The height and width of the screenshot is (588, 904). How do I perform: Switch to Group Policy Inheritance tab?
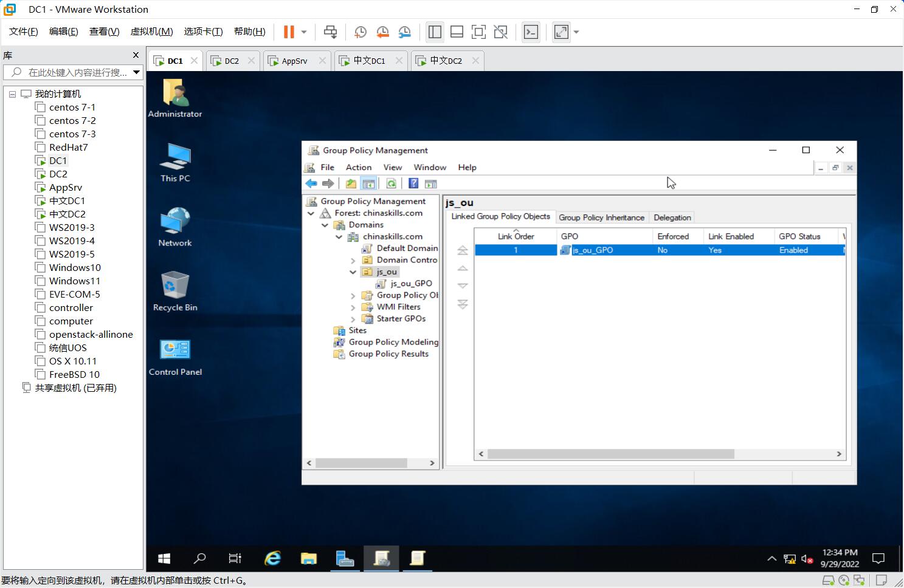coord(601,217)
